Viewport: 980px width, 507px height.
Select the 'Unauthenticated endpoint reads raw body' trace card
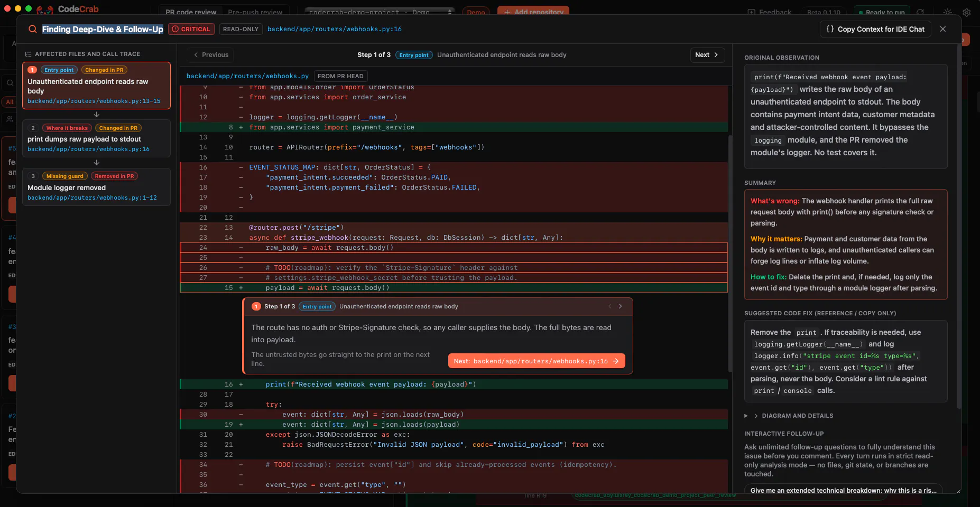[96, 86]
